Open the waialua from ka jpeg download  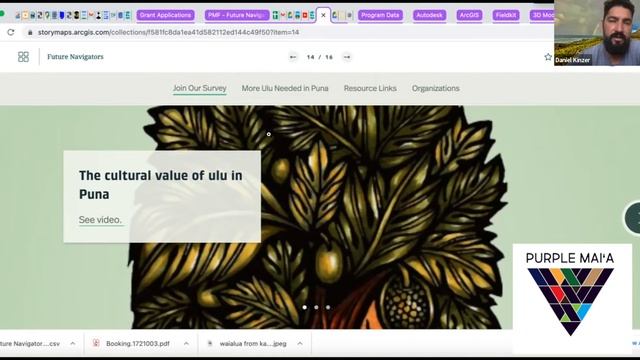(x=253, y=344)
